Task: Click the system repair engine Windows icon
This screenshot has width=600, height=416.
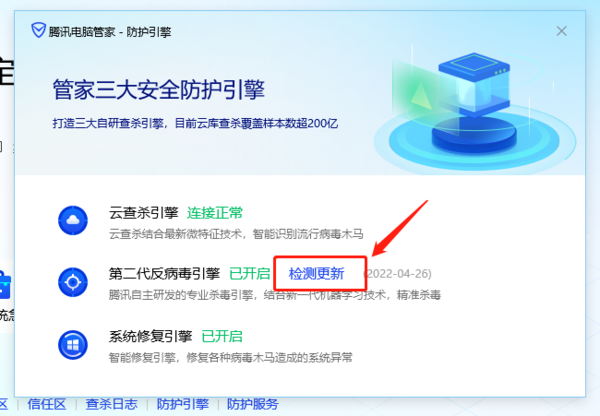Action: click(x=73, y=344)
